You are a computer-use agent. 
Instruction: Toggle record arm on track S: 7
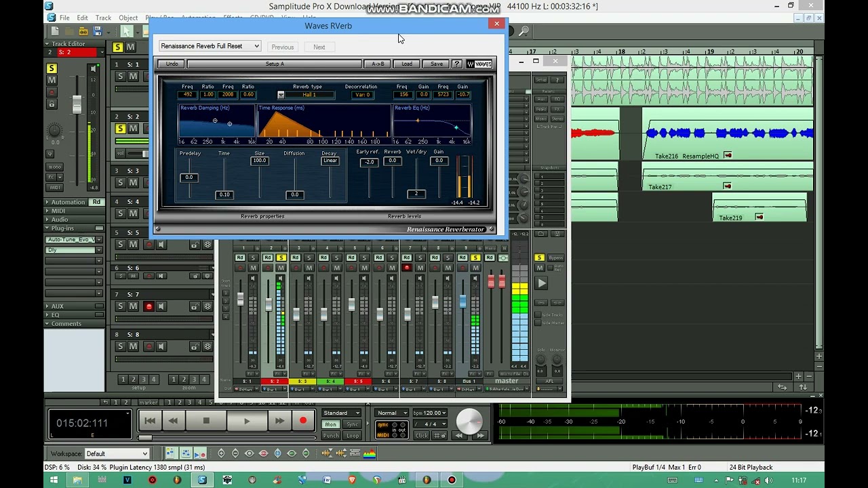point(149,306)
